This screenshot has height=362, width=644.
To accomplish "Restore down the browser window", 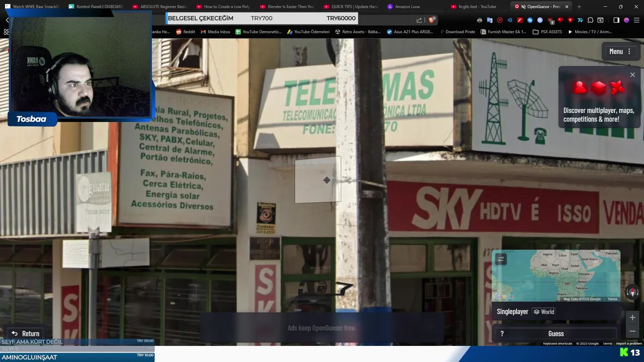I will (620, 7).
